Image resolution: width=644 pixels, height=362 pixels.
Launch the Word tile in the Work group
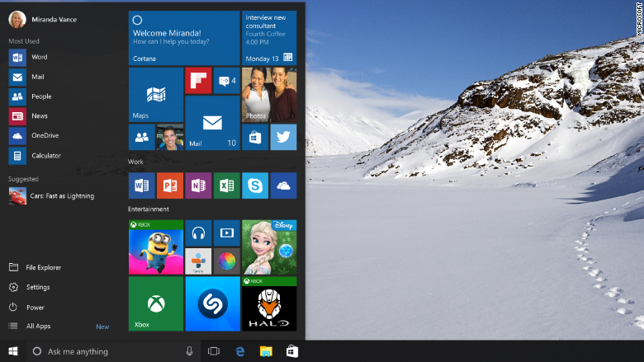click(x=142, y=186)
